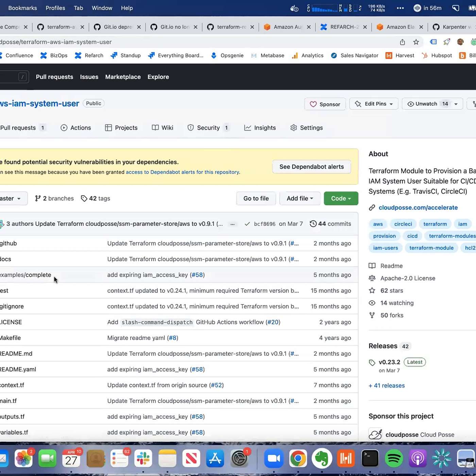Switch to the Insights tab
This screenshot has height=476, width=476.
pos(260,128)
